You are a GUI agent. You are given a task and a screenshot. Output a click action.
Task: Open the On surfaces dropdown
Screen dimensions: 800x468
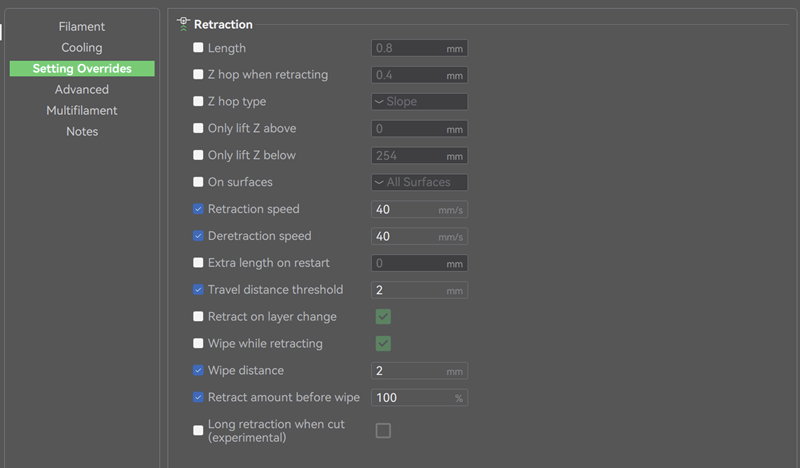[x=419, y=182]
